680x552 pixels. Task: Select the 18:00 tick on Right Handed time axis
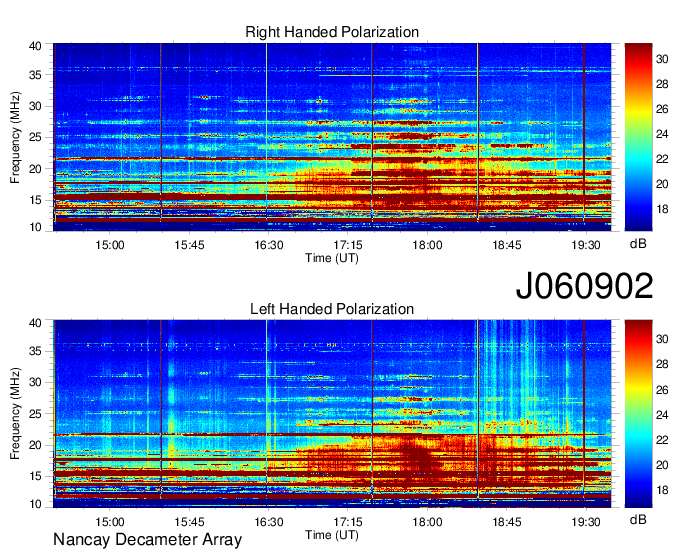tap(427, 245)
